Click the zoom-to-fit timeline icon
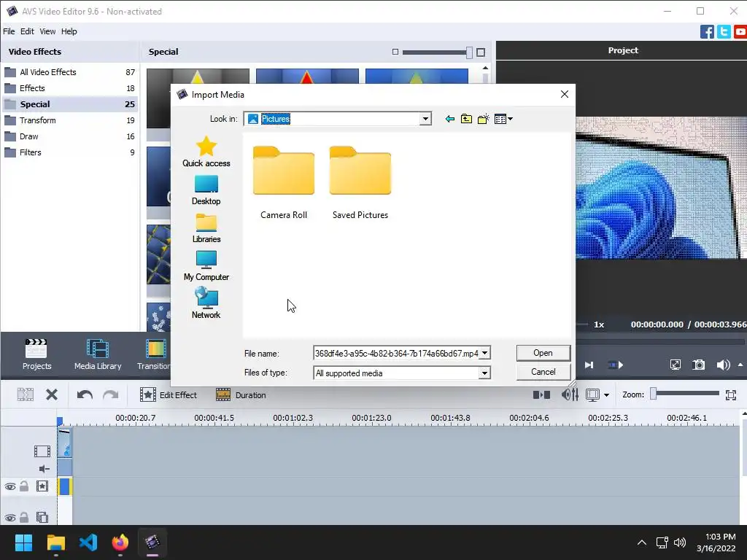The image size is (747, 560). click(731, 394)
